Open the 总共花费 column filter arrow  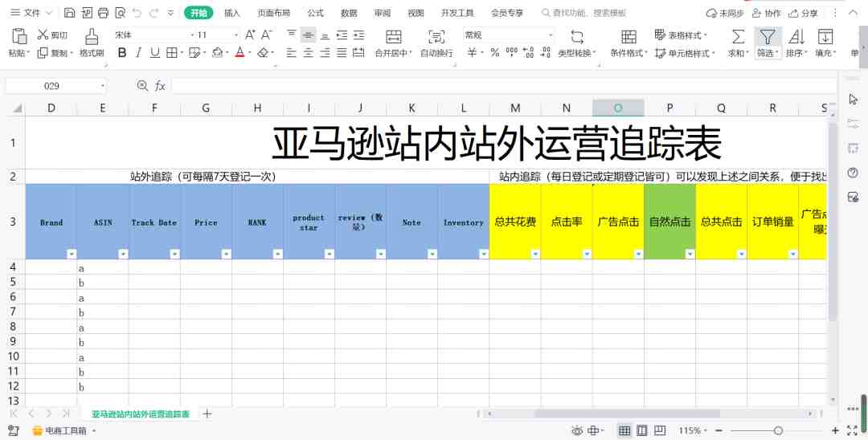coord(535,254)
